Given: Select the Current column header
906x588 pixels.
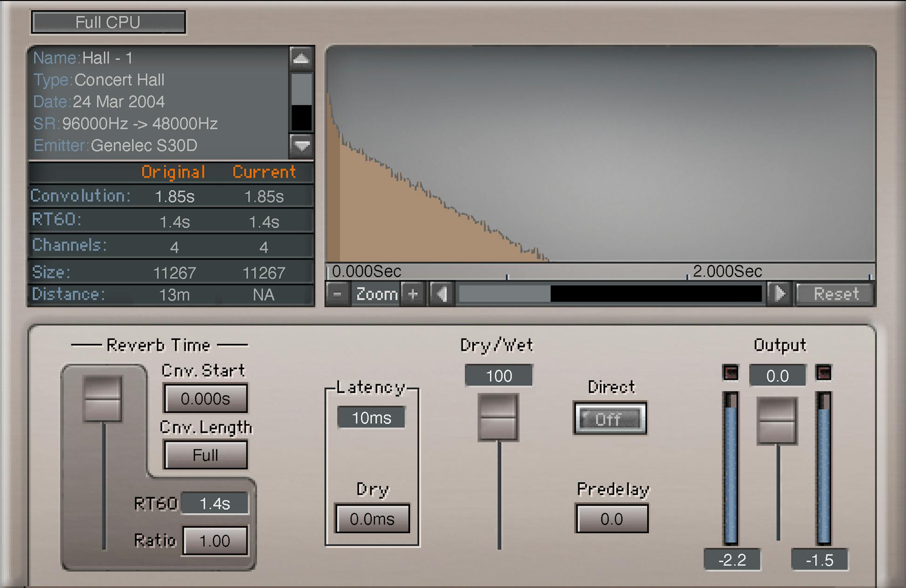Looking at the screenshot, I should click(264, 172).
